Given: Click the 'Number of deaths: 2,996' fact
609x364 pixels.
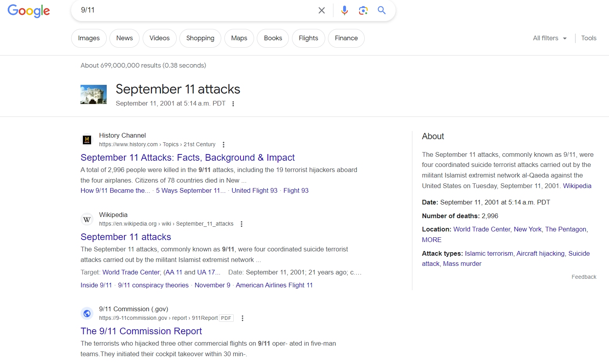Looking at the screenshot, I should point(460,216).
